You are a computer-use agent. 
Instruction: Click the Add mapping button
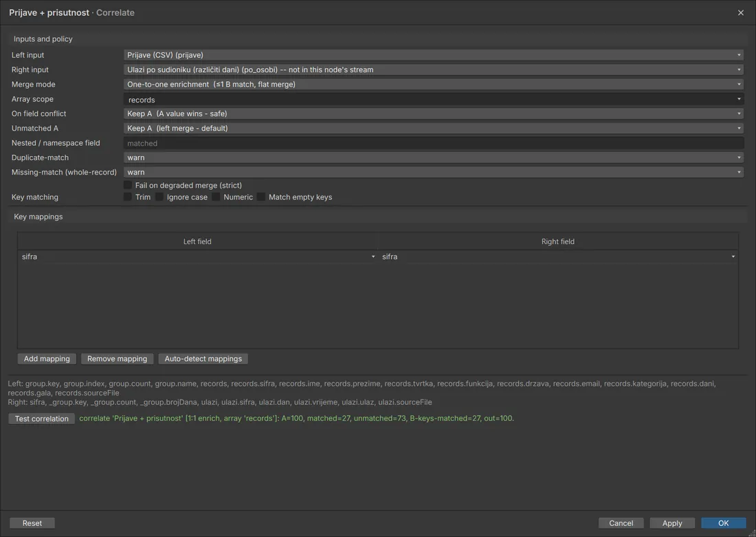[x=47, y=359]
